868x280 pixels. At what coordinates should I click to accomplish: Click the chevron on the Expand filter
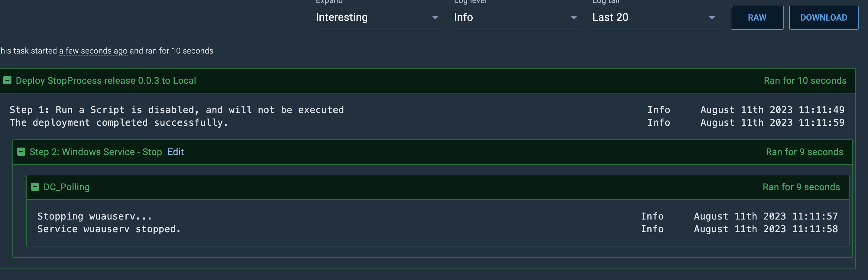pyautogui.click(x=436, y=18)
